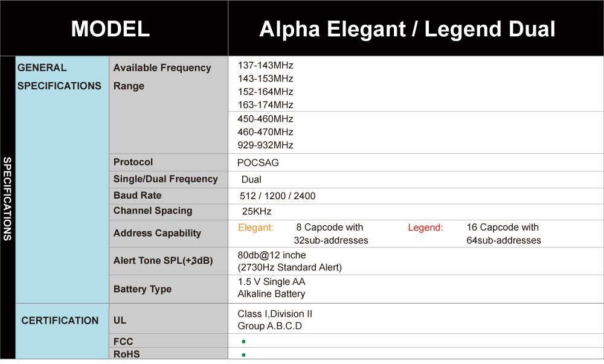Viewport: 604px width, 364px height.
Task: Click the 137-143MHz frequency entry
Action: [265, 65]
